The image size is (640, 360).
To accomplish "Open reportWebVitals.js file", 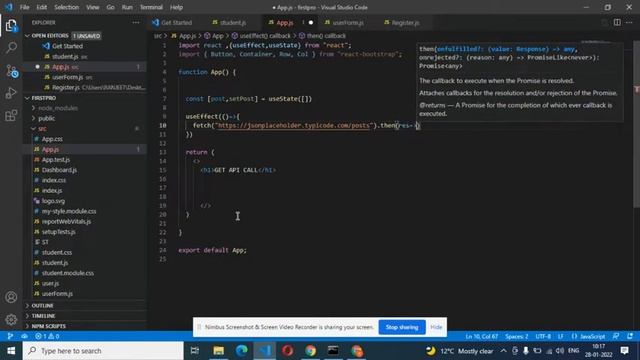I will 66,221.
